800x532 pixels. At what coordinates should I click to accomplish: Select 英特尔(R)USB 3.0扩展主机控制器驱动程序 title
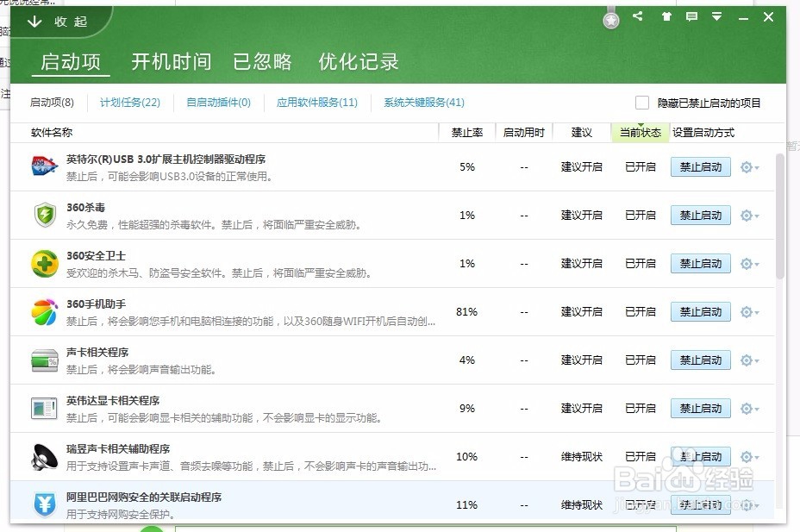click(166, 160)
